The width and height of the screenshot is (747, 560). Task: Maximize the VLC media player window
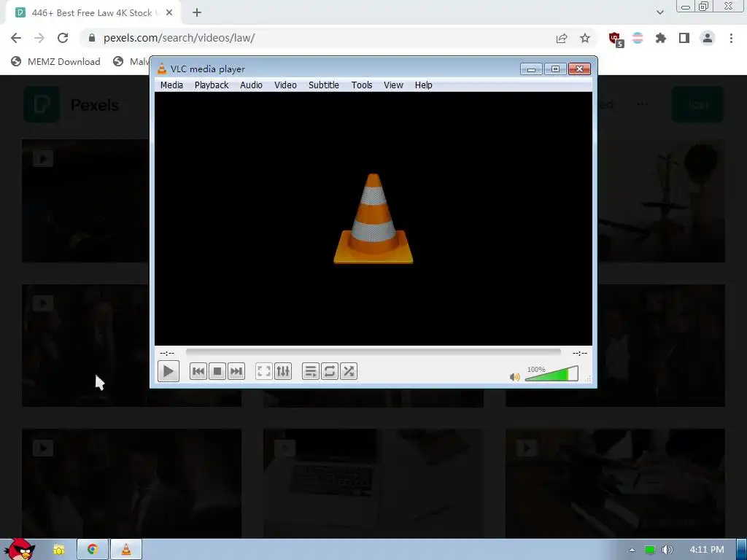pyautogui.click(x=555, y=69)
